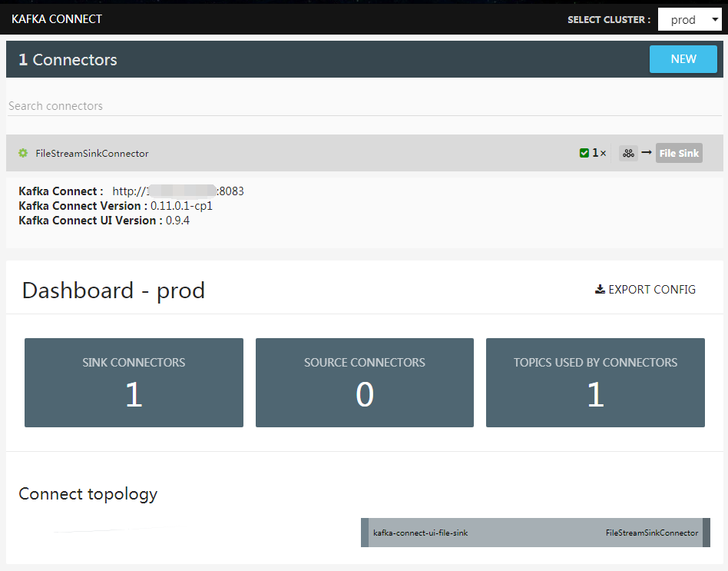Click the topics group icon on the connector row
Image resolution: width=728 pixels, height=571 pixels.
point(628,153)
